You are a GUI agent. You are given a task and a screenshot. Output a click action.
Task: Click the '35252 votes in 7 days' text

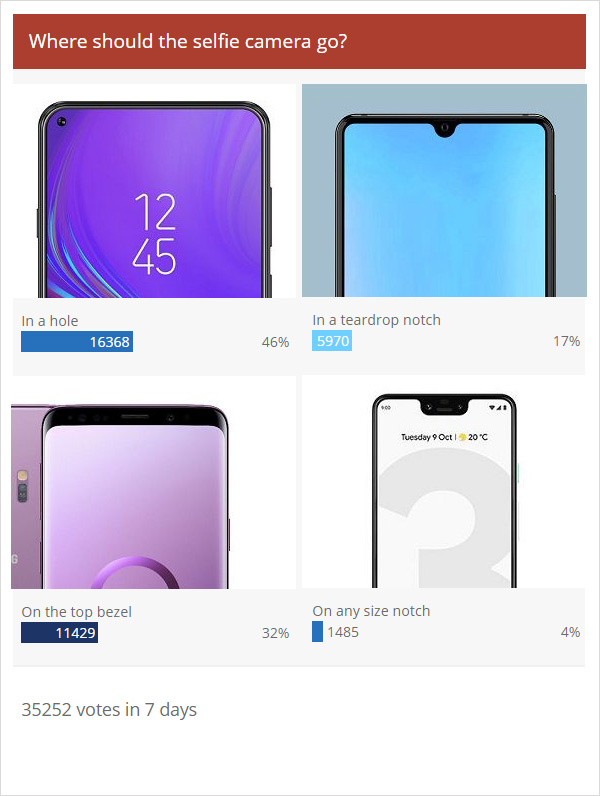(109, 710)
